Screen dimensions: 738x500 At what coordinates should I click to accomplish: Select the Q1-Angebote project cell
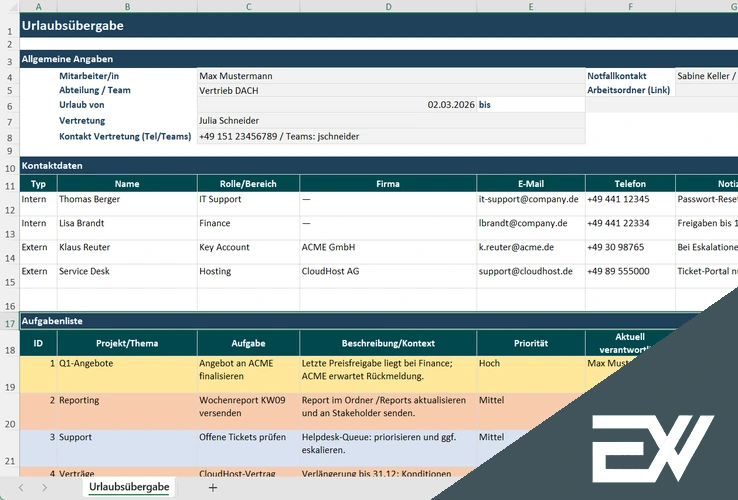pyautogui.click(x=127, y=374)
